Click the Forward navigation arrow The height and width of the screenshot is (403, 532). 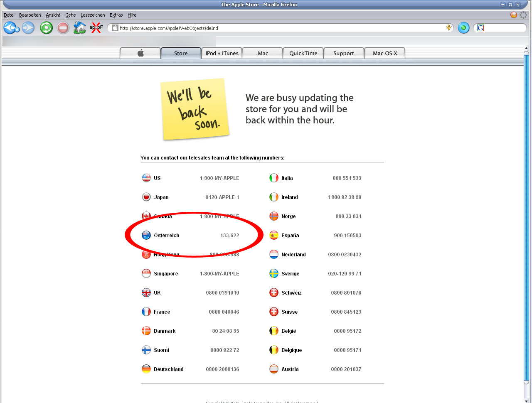coord(28,28)
